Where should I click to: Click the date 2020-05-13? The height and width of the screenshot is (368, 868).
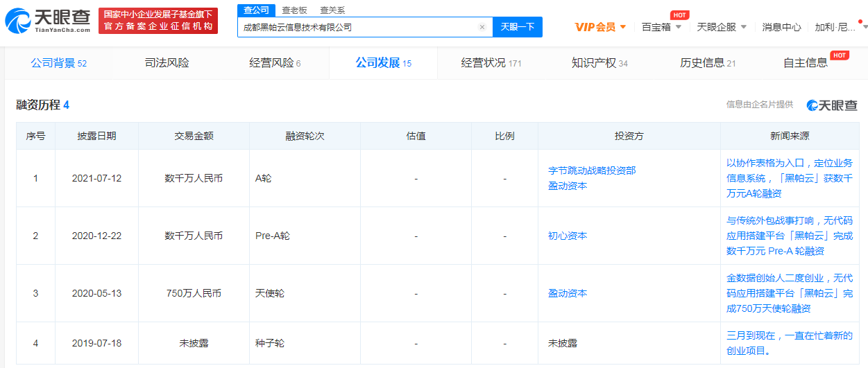(96, 293)
